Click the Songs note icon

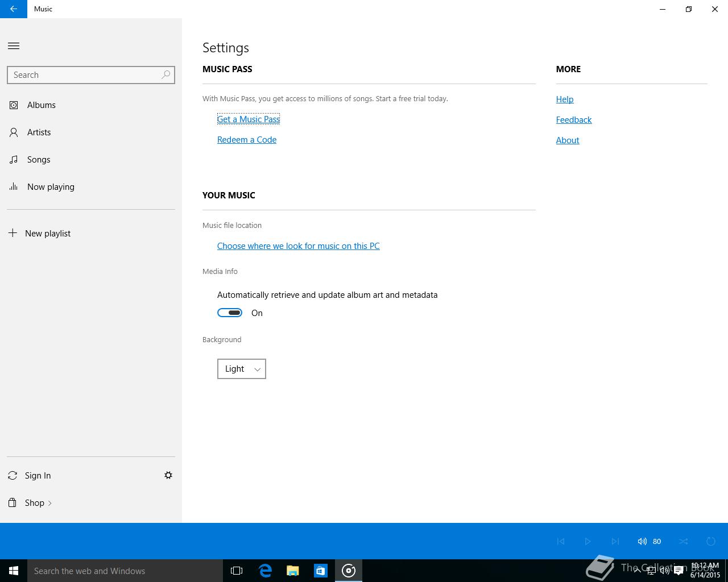coord(14,160)
